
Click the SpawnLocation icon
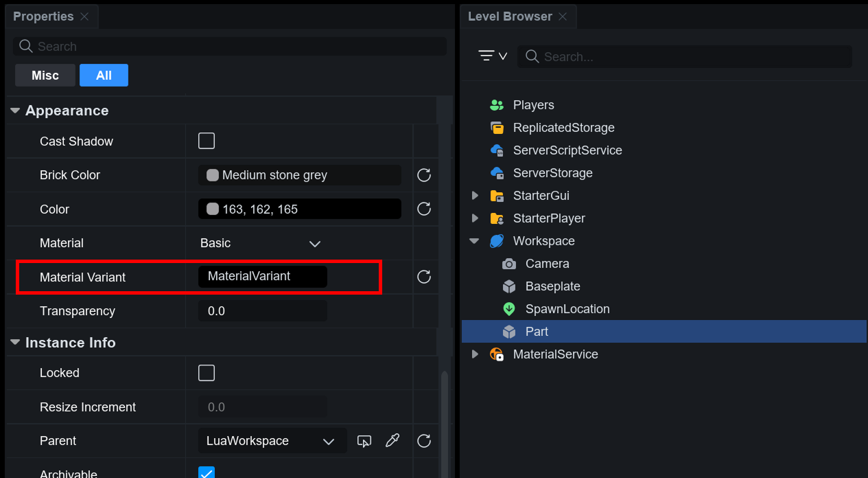click(x=508, y=309)
